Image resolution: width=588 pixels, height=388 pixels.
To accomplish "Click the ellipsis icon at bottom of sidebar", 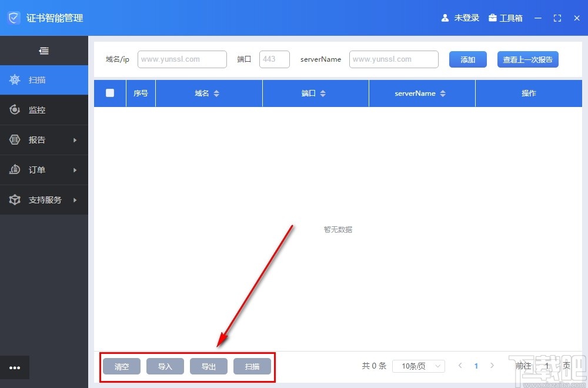I will click(x=15, y=367).
